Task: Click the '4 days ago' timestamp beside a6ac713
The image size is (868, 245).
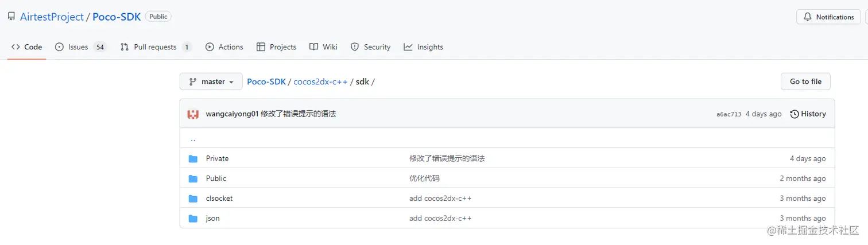Action: point(764,114)
